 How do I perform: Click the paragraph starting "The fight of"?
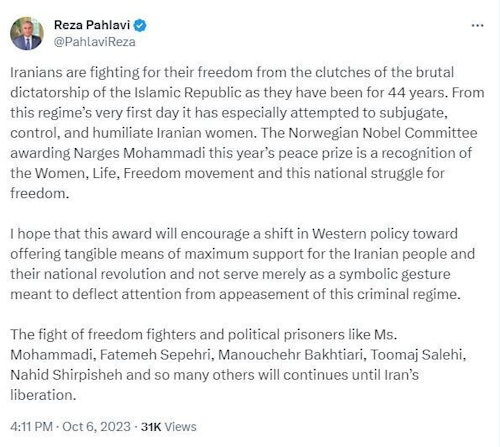tap(238, 365)
